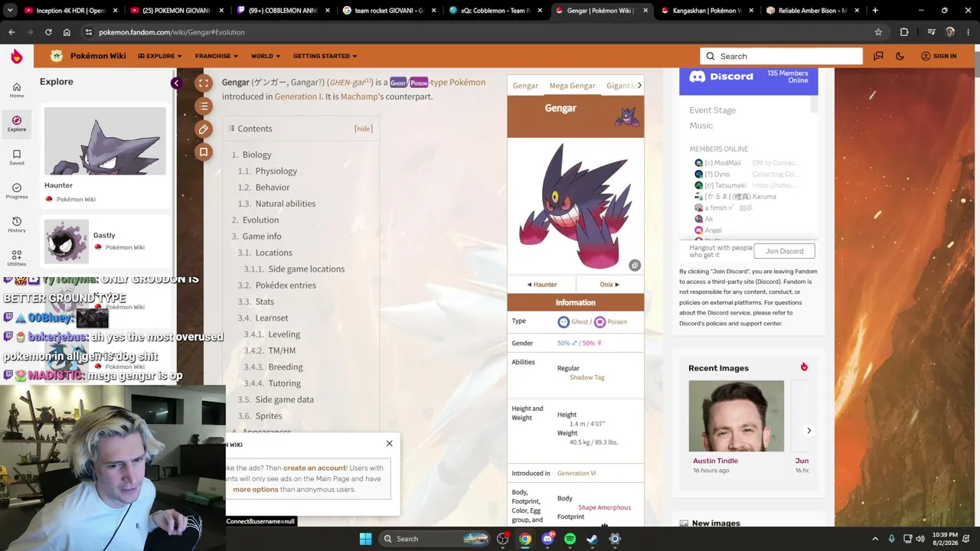Open a new browser tab
980x551 pixels.
[x=875, y=11]
